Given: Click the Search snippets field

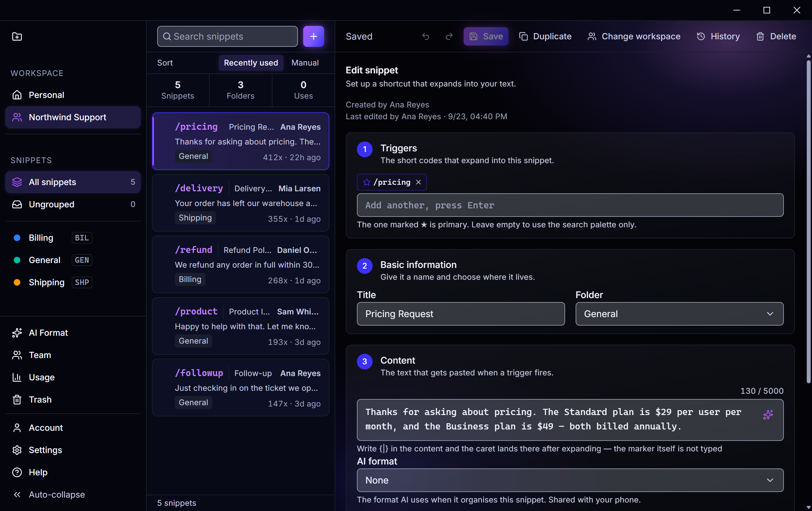Looking at the screenshot, I should click(x=227, y=36).
